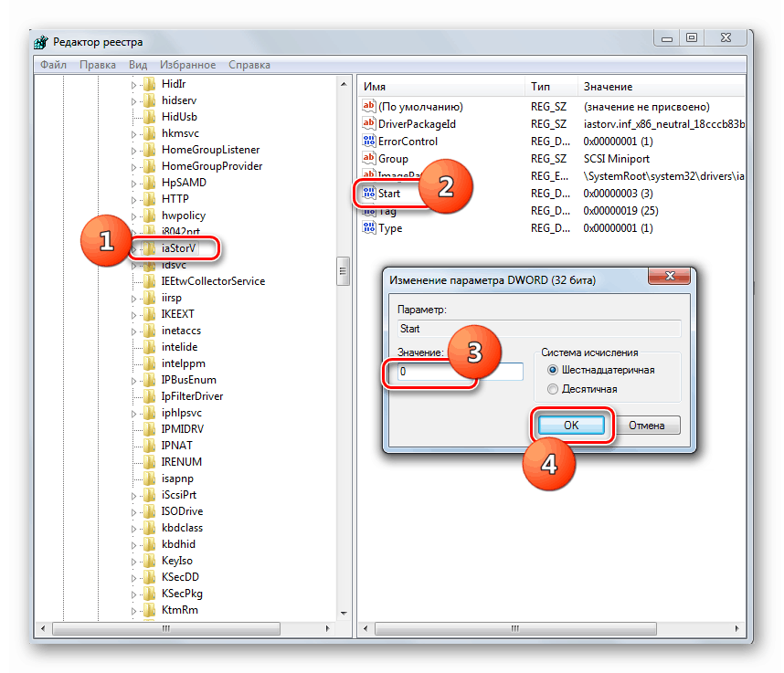Click inside the Значение input field
The image size is (784, 673).
[457, 371]
